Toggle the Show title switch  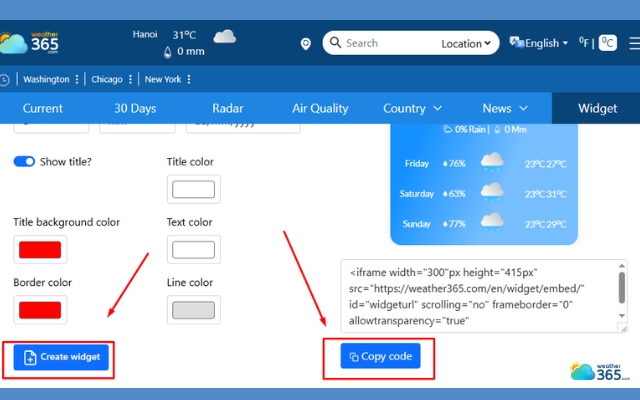24,161
